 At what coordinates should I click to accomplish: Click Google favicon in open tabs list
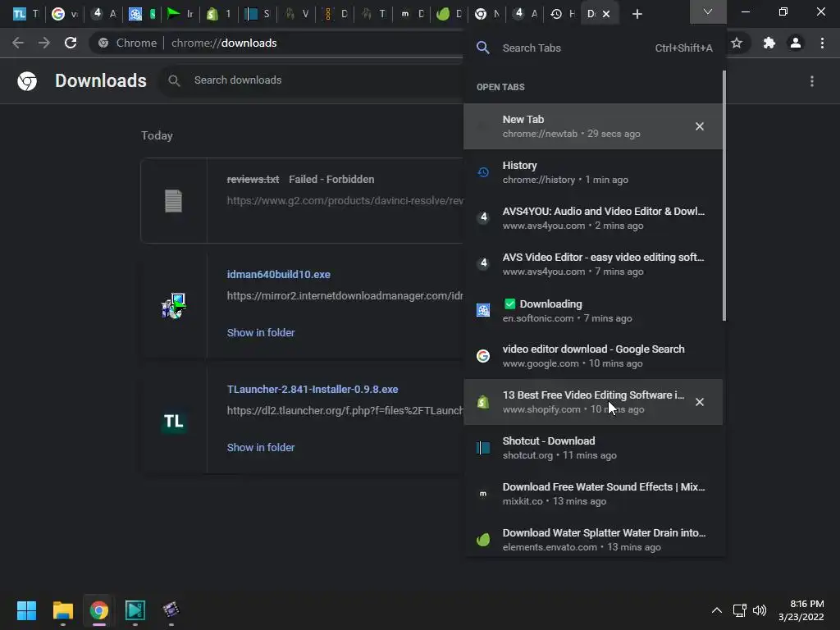point(483,356)
